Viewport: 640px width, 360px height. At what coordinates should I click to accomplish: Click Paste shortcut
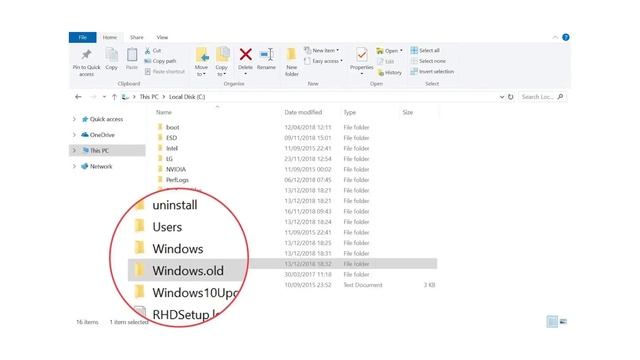(x=164, y=71)
